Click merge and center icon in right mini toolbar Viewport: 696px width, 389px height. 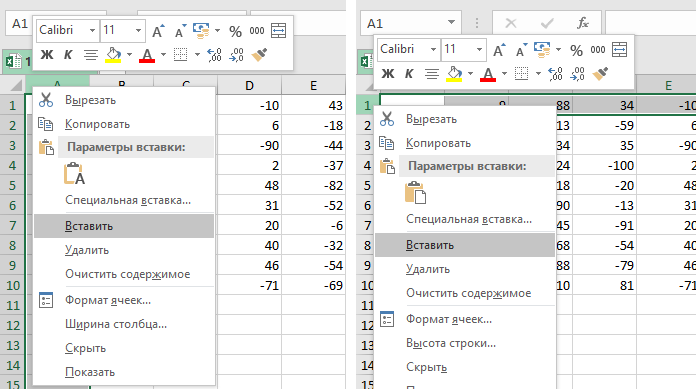(x=619, y=50)
